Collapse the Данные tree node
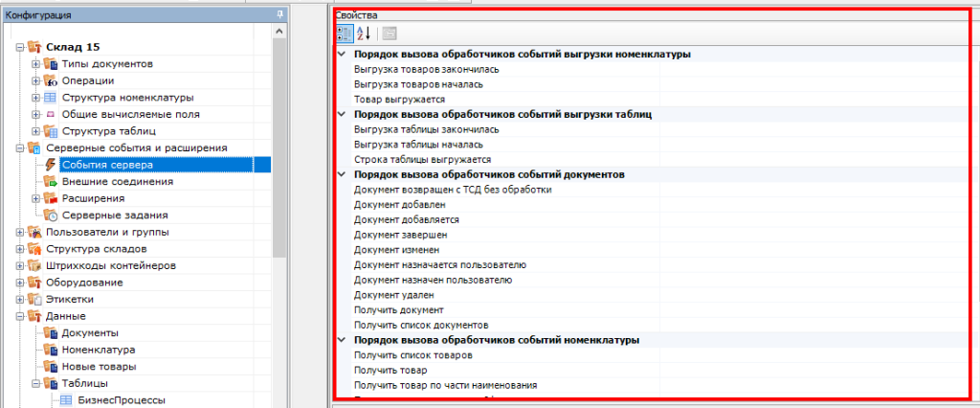The width and height of the screenshot is (980, 408). (x=21, y=316)
